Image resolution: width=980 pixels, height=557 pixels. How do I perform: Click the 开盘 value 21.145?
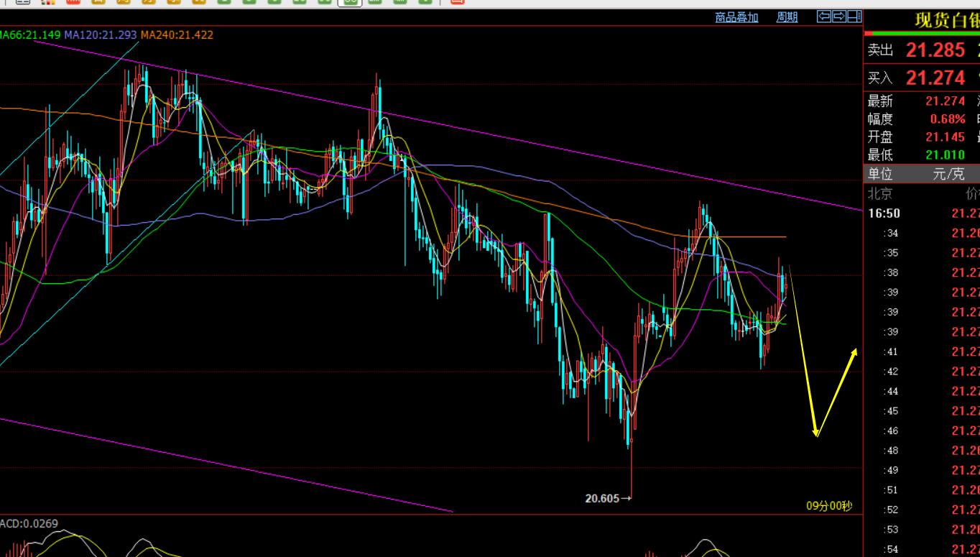946,137
